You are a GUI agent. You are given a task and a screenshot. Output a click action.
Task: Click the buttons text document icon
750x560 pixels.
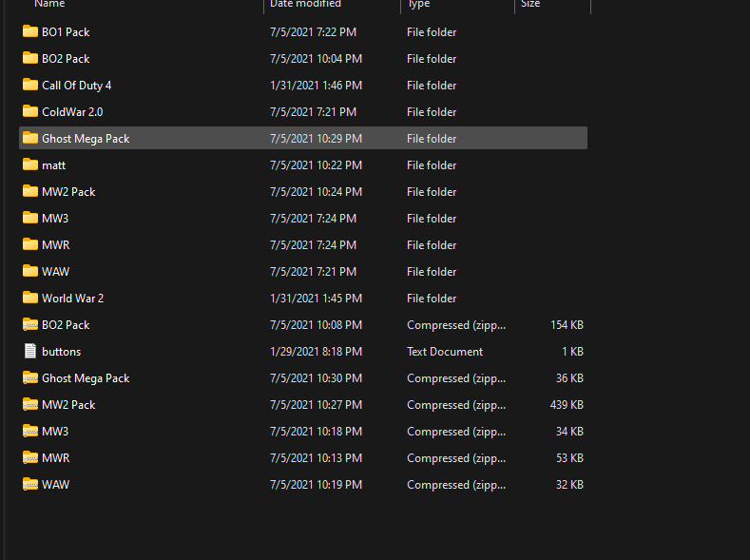pyautogui.click(x=30, y=351)
